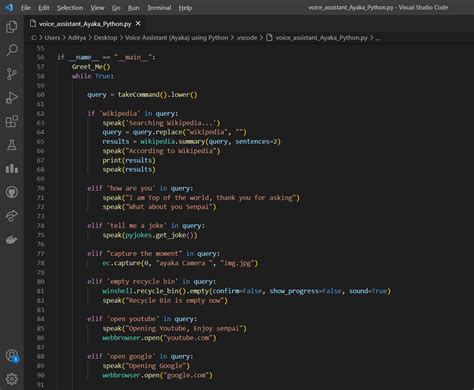Screen dimensions: 474x390
Task: Close the voice_assistant_Ayaka_Python.py tab
Action: tap(138, 24)
